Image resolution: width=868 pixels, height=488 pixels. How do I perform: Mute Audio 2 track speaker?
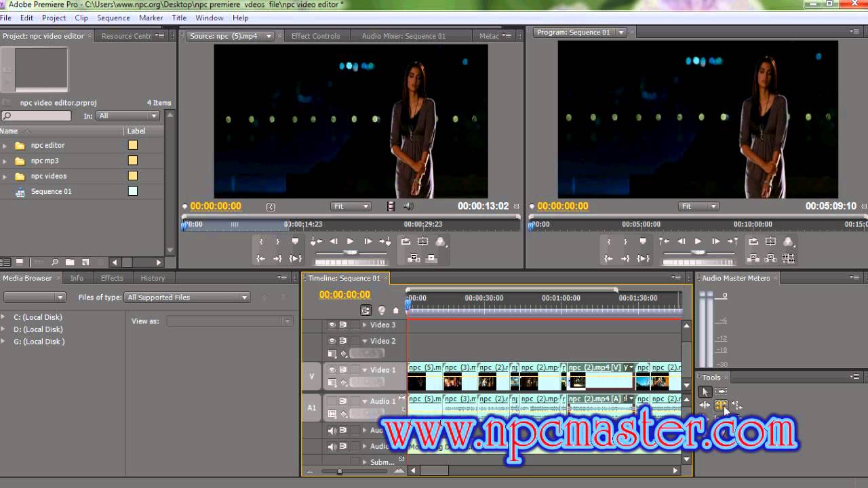coord(332,430)
